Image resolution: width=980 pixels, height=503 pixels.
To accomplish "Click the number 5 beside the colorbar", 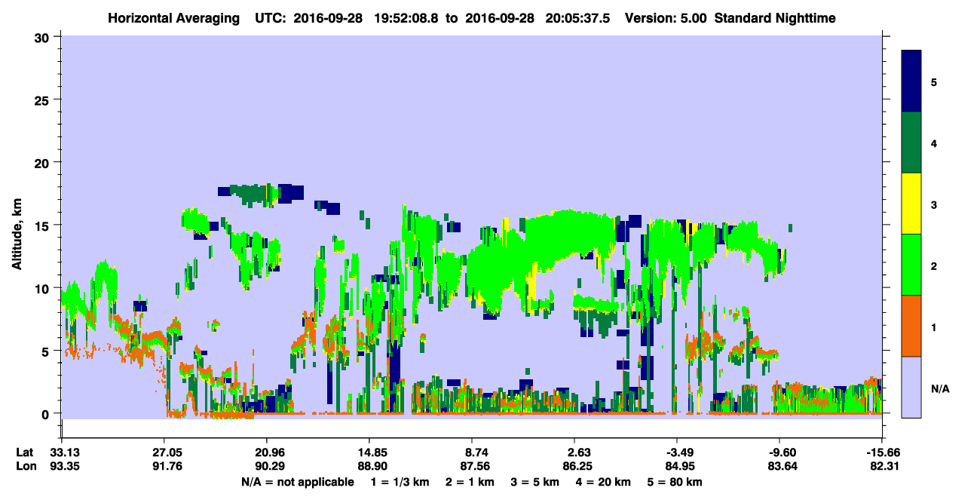I will tap(933, 82).
